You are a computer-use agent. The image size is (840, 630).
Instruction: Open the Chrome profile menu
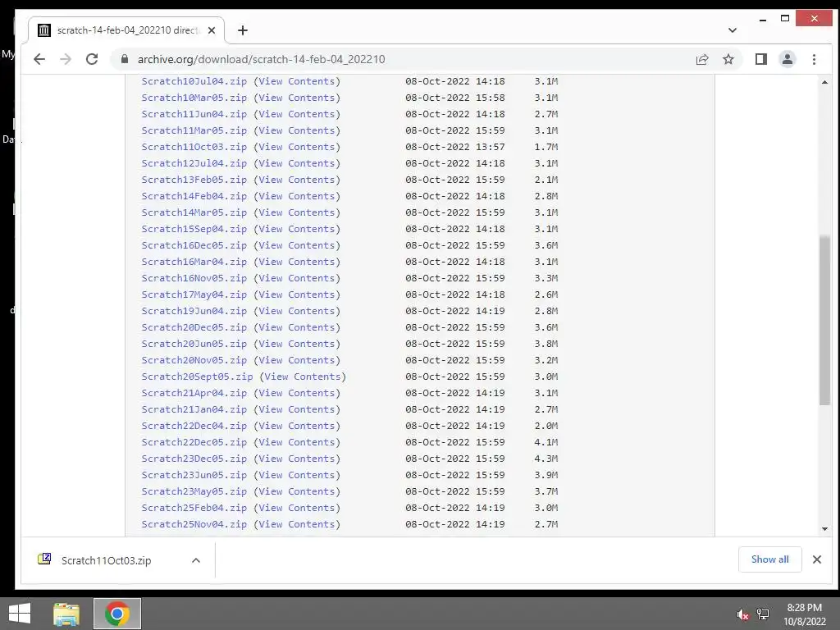(787, 59)
